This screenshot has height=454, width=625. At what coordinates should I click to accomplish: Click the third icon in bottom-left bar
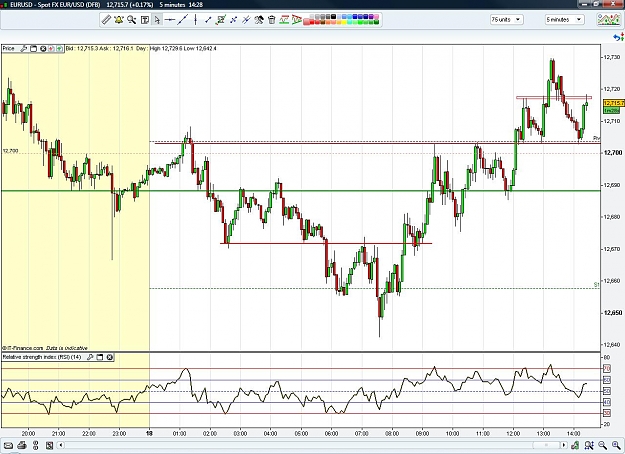pos(35,445)
